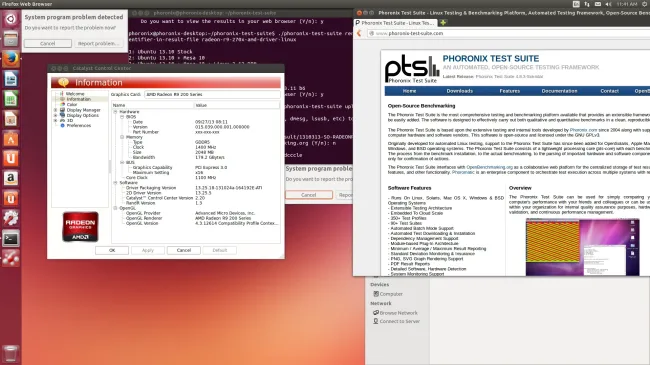Click the Overview screenshot thumbnail
The image size is (650, 365).
coord(582,247)
